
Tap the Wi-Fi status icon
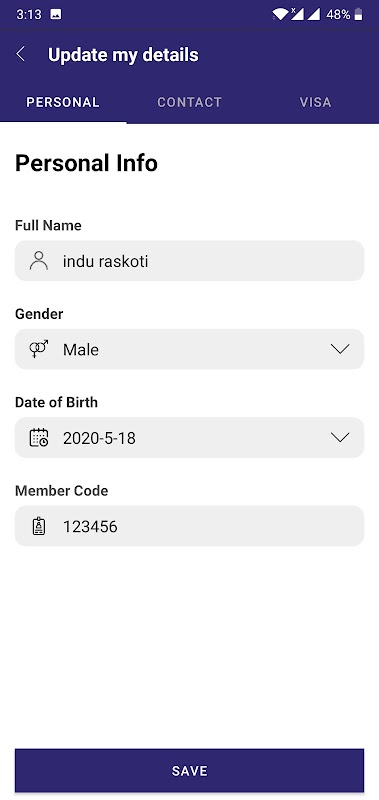280,14
